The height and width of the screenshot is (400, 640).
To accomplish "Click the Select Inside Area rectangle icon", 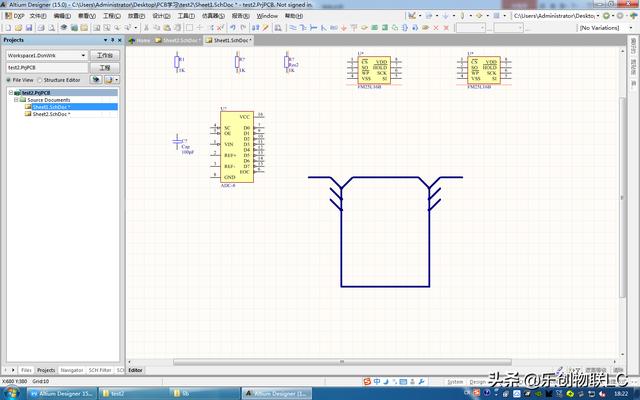I will point(189,28).
